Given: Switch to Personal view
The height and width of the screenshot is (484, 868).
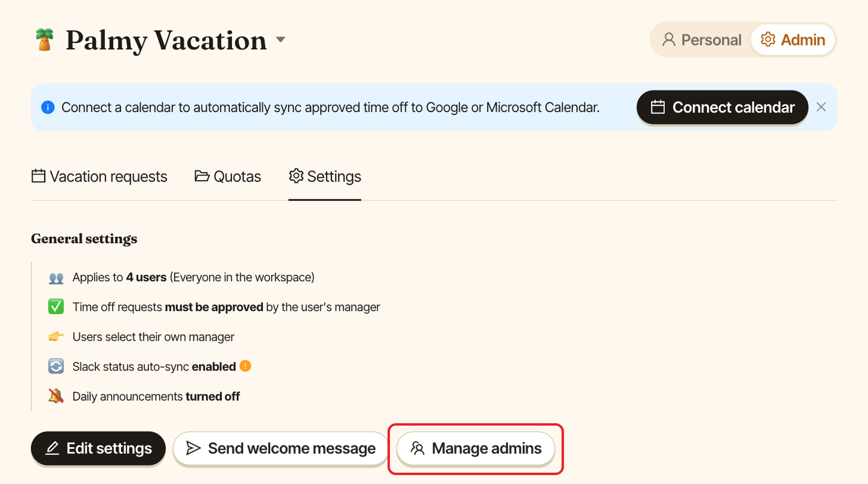Looking at the screenshot, I should tap(702, 40).
